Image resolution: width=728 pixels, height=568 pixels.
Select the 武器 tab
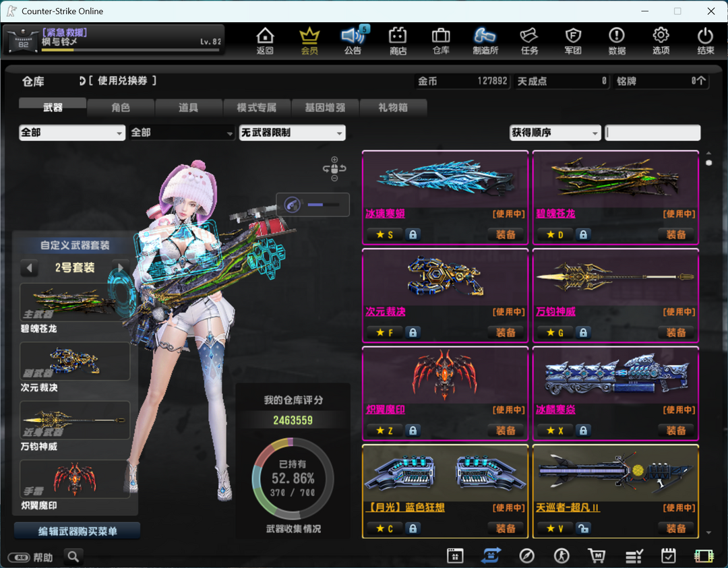(53, 107)
